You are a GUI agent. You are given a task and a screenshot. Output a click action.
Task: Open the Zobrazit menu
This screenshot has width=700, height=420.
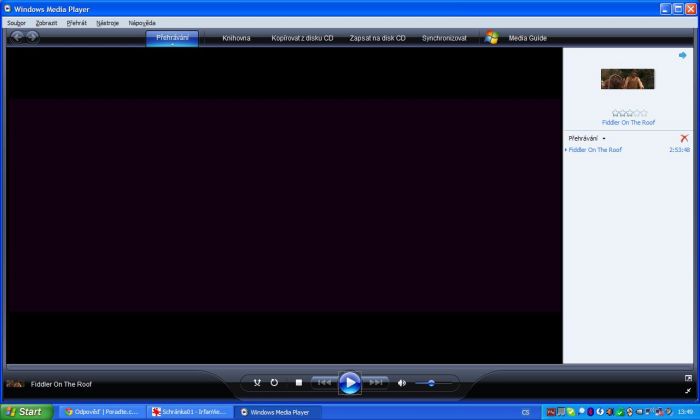(x=46, y=23)
